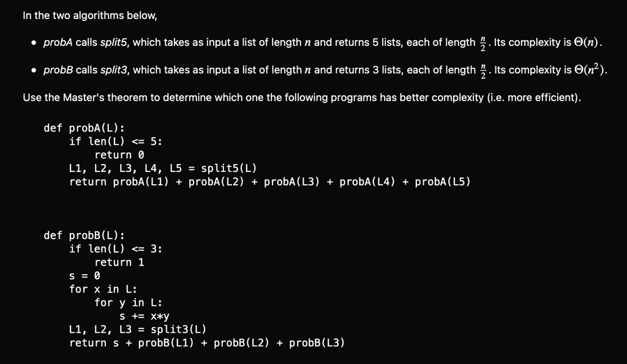The image size is (627, 364).
Task: Click the 'if len(L) <= 3:' line
Action: click(116, 249)
